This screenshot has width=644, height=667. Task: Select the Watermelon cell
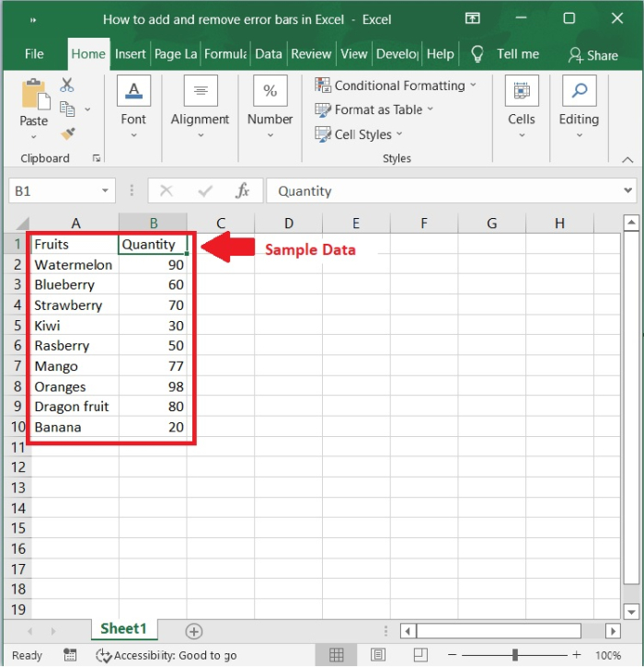pyautogui.click(x=75, y=265)
